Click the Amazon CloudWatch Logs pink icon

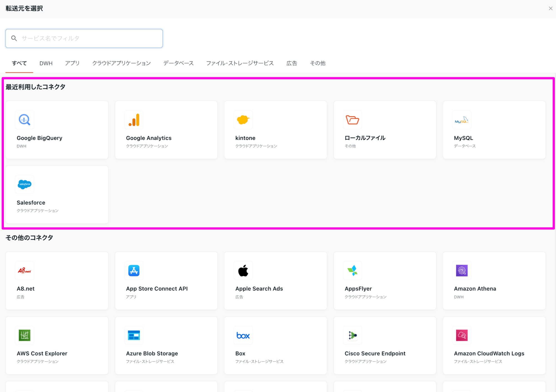[462, 335]
